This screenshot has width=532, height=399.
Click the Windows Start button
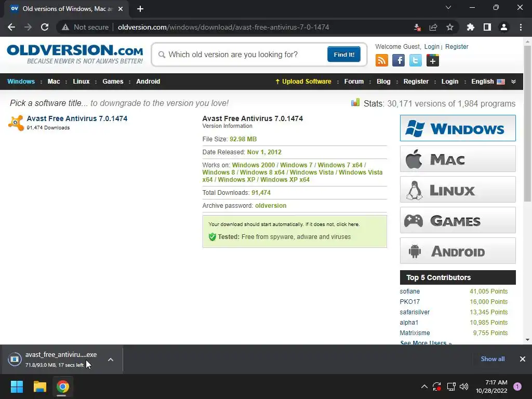point(17,387)
